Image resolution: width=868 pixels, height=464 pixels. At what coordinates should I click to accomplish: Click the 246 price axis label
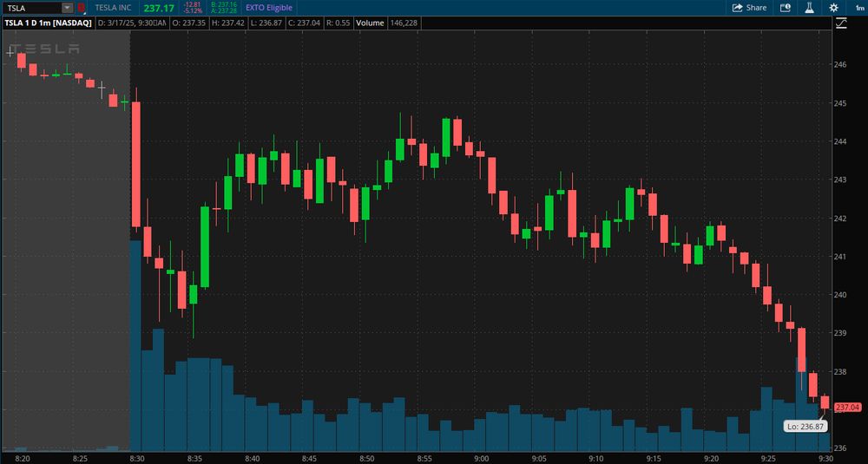[839, 65]
